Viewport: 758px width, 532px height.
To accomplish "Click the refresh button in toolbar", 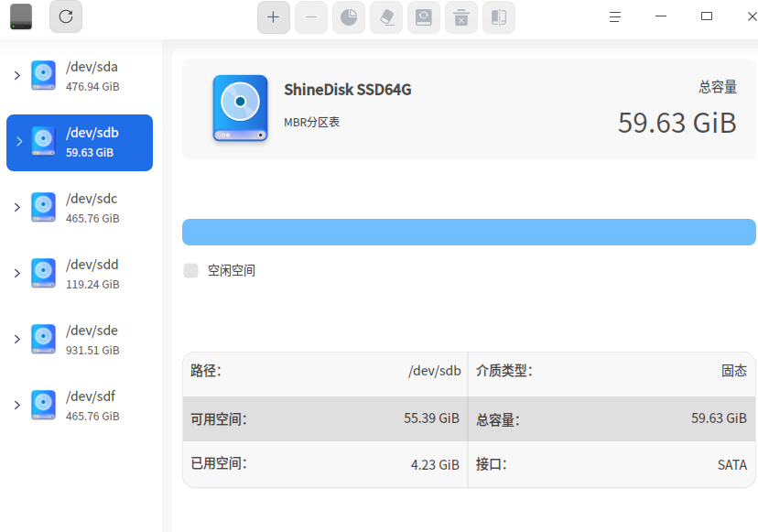I will pyautogui.click(x=66, y=16).
